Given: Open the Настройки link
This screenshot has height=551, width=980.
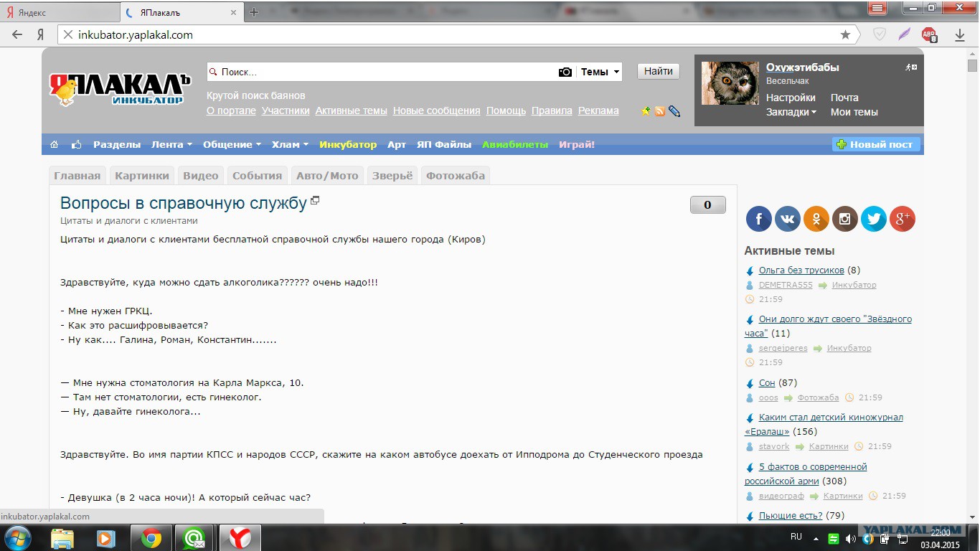Looking at the screenshot, I should pyautogui.click(x=791, y=98).
